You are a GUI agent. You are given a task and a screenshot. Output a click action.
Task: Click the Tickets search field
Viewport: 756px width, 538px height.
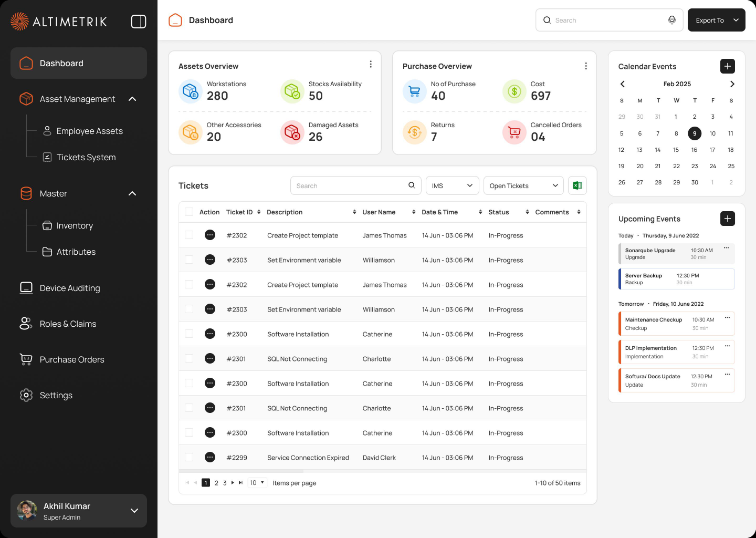pos(356,185)
